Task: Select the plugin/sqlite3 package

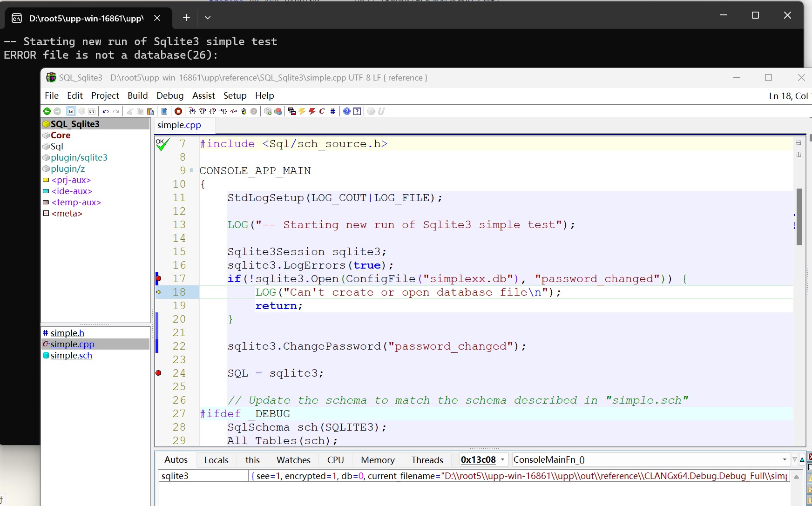Action: coord(79,157)
